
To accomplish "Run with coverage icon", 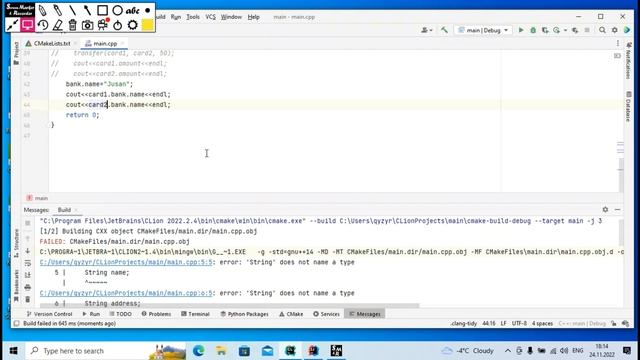I will (545, 30).
